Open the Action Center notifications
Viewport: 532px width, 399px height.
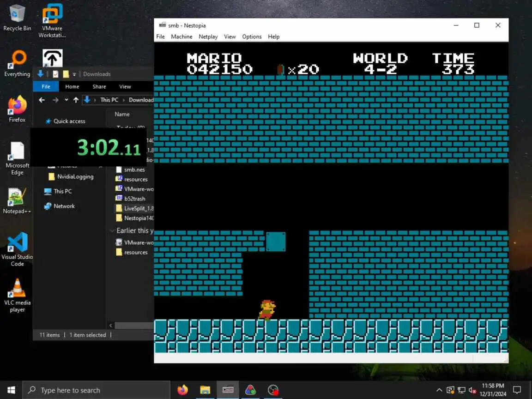click(x=517, y=390)
